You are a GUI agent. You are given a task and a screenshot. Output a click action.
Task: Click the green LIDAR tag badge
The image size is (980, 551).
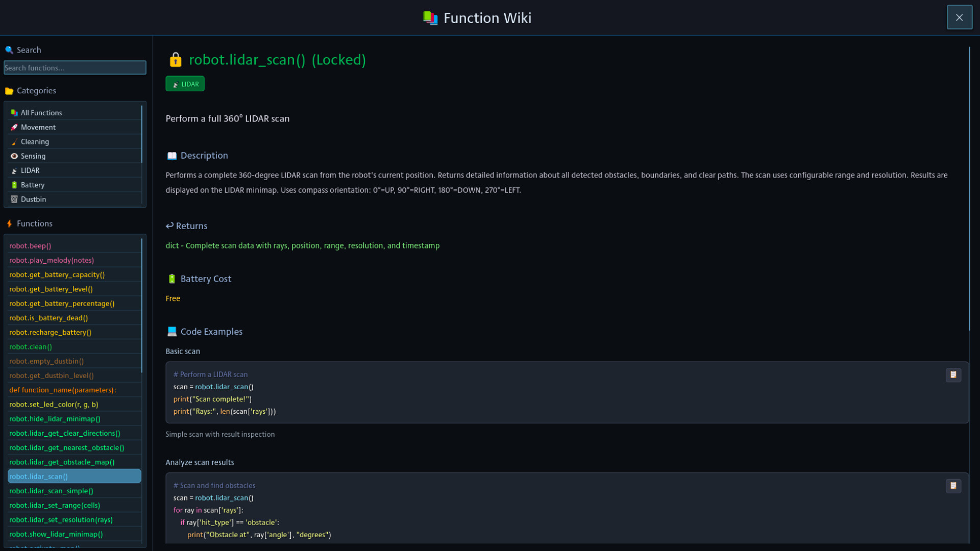(x=185, y=83)
